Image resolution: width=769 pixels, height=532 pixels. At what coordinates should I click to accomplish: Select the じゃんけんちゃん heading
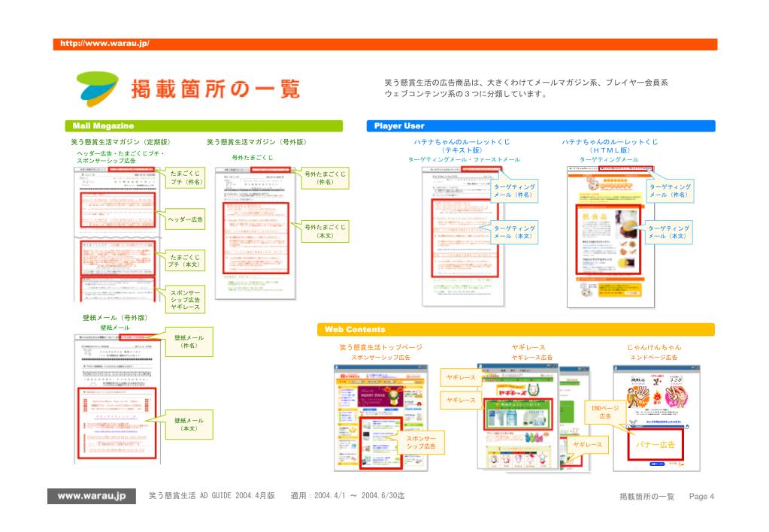(654, 347)
